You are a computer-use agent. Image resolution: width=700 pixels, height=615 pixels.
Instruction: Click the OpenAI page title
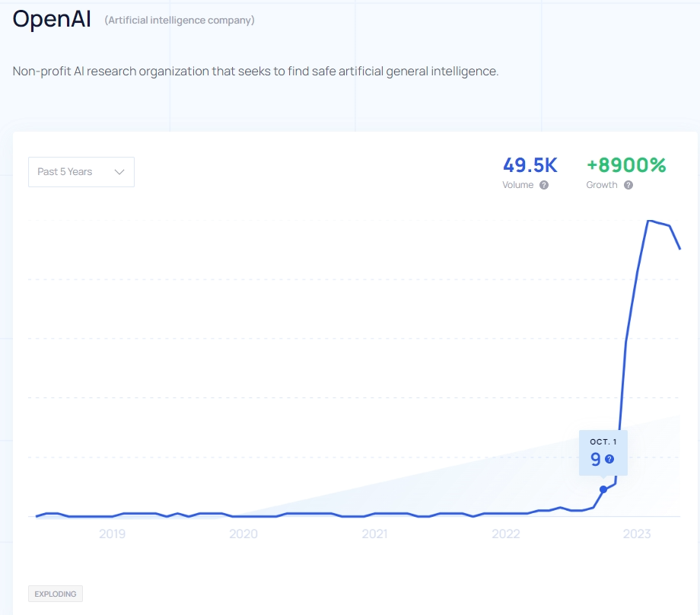[x=52, y=20]
